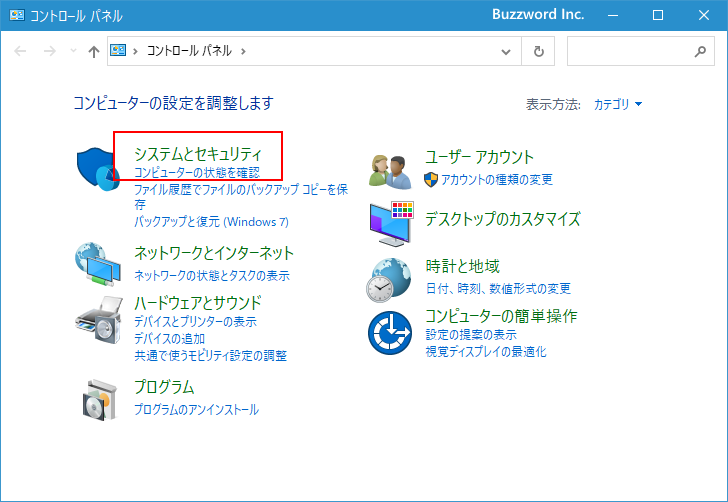Go up one level with up arrow
The width and height of the screenshot is (728, 502).
coord(94,51)
